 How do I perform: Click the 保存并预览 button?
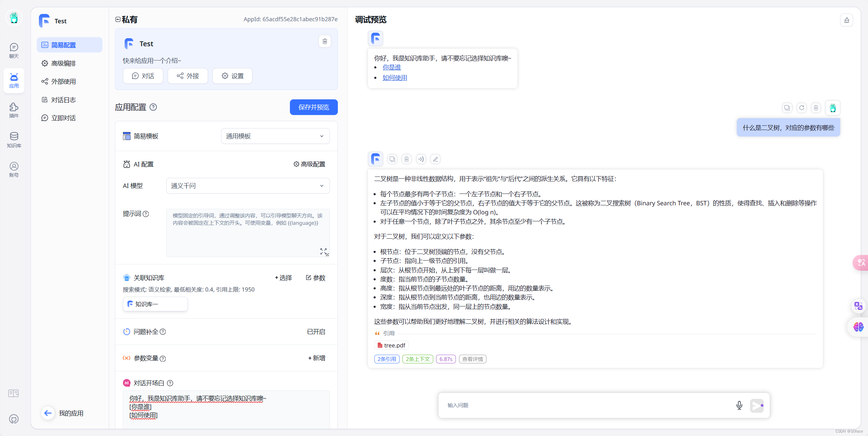(314, 107)
